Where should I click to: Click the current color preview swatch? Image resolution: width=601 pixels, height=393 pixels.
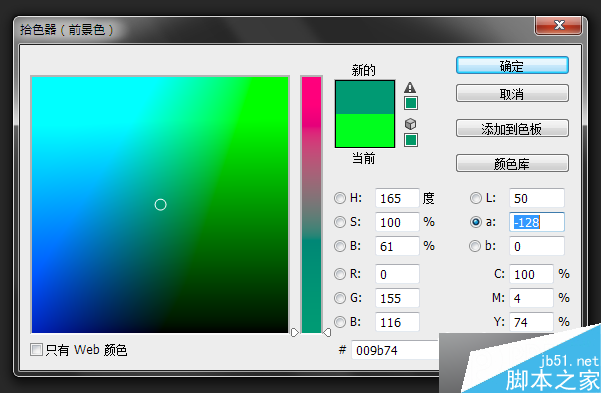pyautogui.click(x=365, y=130)
